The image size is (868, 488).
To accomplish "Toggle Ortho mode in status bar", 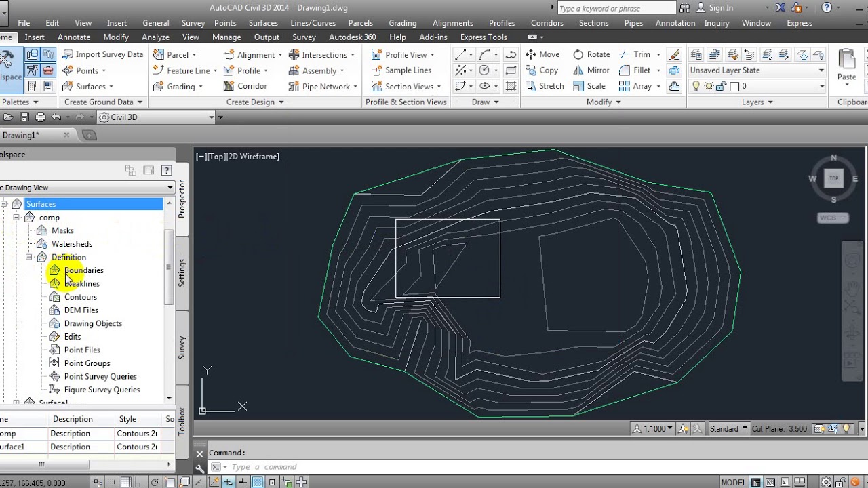I will [x=141, y=483].
